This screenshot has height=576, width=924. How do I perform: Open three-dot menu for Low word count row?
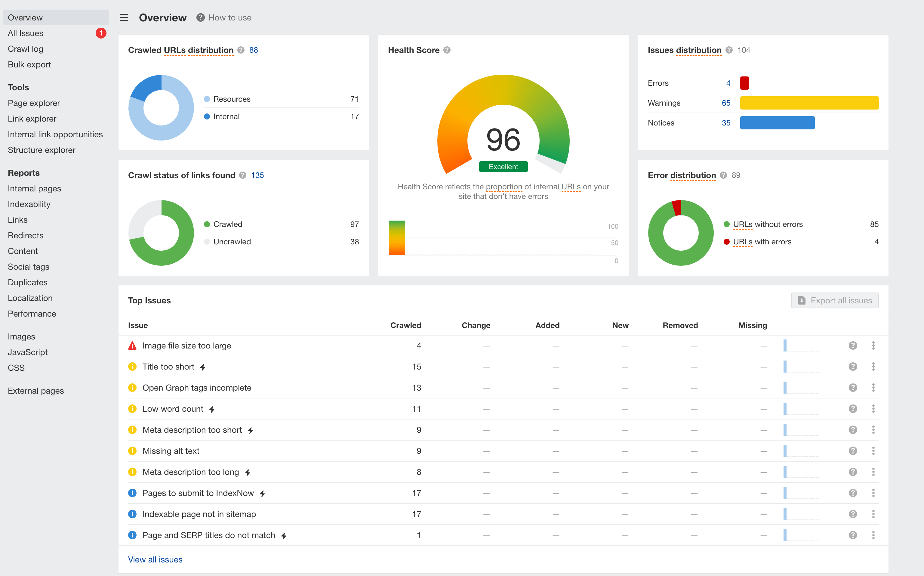pos(873,409)
